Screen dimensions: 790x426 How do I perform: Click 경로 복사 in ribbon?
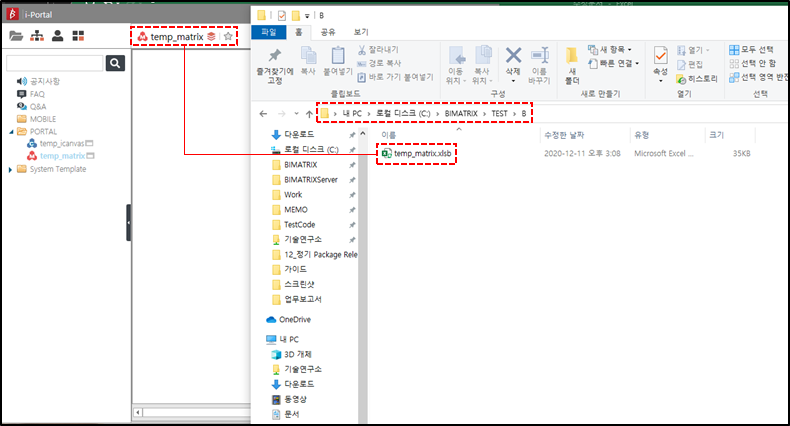379,63
